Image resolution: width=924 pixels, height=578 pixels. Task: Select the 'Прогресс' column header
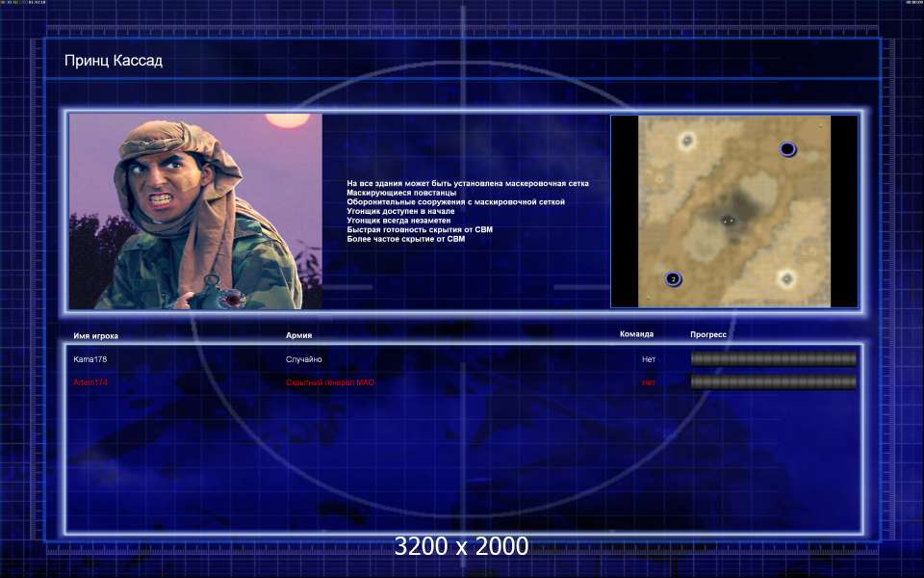click(708, 334)
